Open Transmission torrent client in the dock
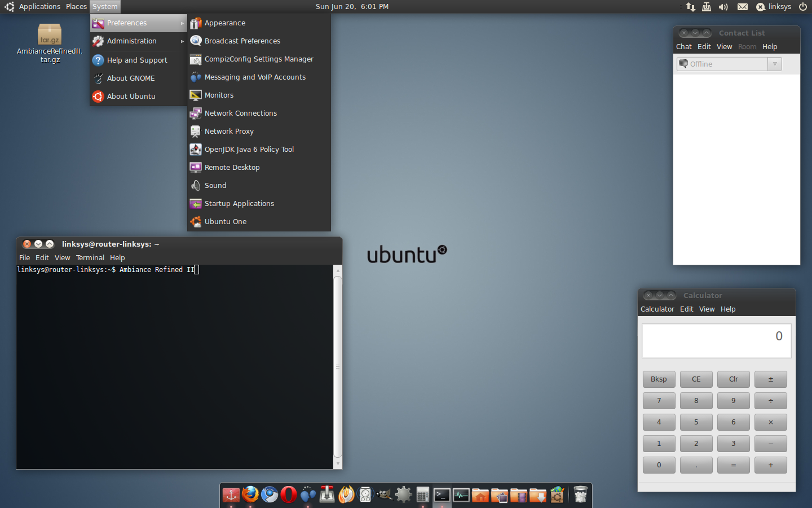 click(327, 495)
